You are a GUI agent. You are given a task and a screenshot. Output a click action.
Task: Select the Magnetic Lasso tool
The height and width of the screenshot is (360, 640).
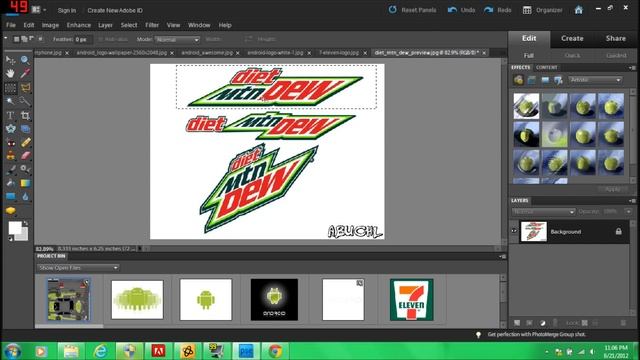(25, 88)
